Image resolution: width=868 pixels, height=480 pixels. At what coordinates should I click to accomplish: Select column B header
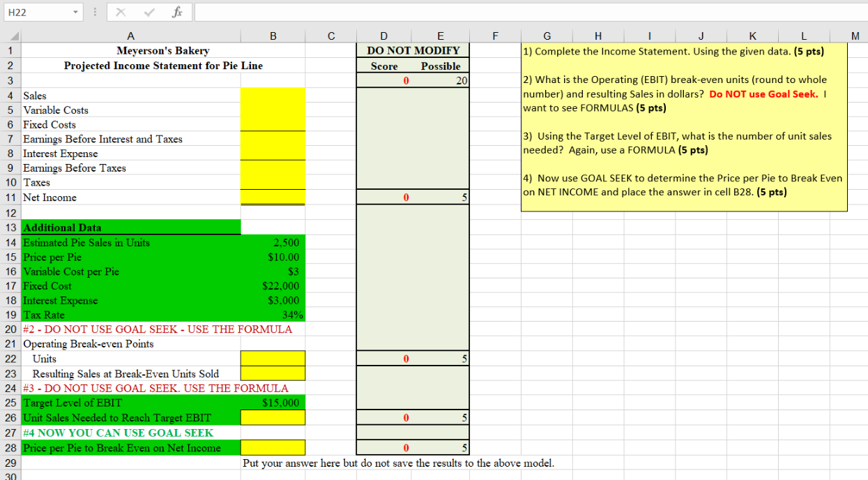273,36
